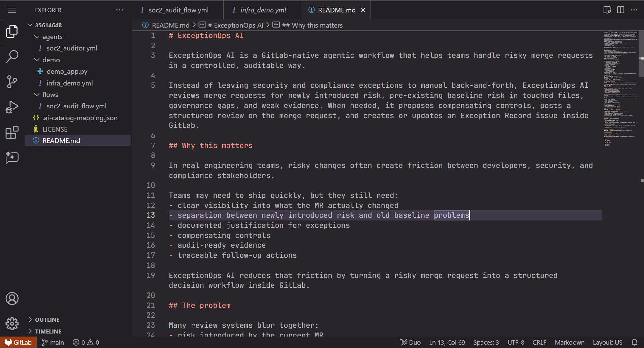Open the Extensions view

click(12, 133)
